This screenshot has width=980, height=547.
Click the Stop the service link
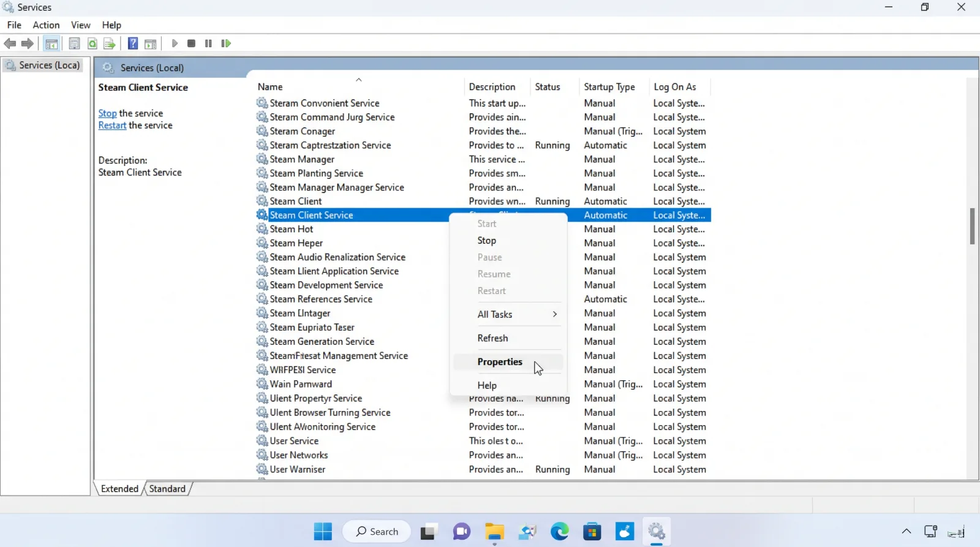coord(107,113)
